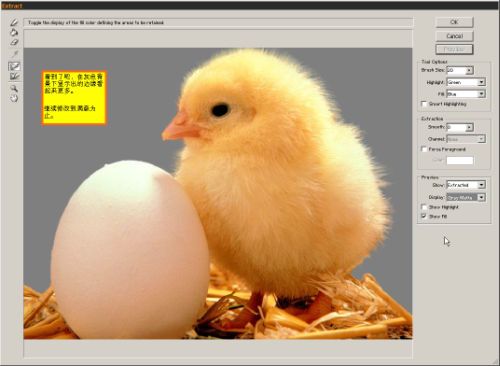The height and width of the screenshot is (366, 500).
Task: Click the OK button
Action: pos(454,22)
